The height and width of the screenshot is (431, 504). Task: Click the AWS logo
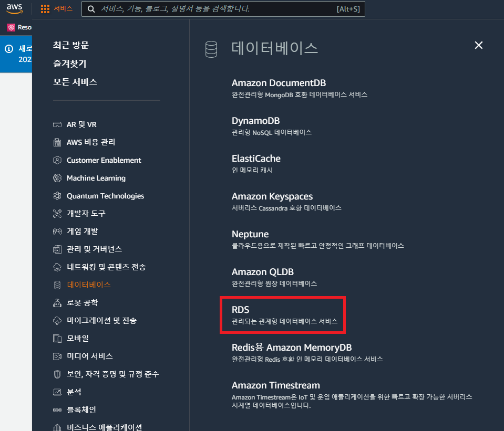pos(15,9)
